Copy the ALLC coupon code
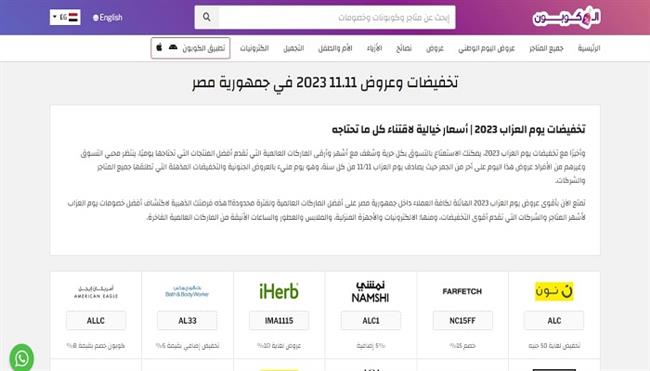This screenshot has width=650, height=371. (96, 320)
